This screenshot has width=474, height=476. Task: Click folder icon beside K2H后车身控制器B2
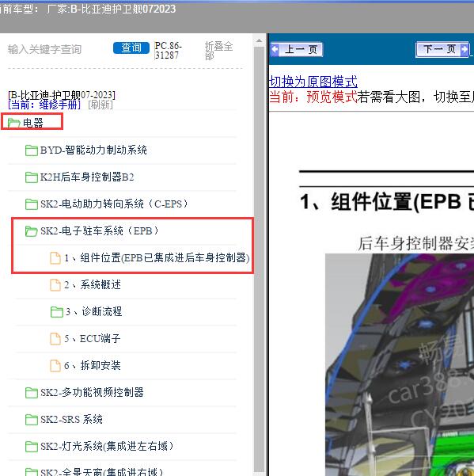[x=31, y=177]
